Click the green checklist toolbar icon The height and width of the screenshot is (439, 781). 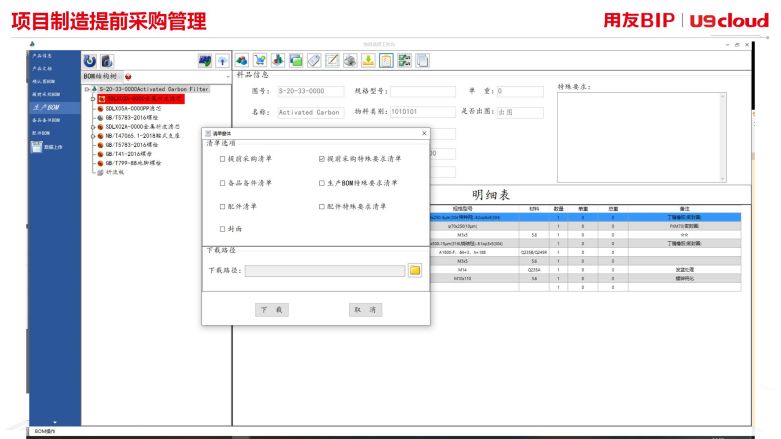click(x=404, y=61)
